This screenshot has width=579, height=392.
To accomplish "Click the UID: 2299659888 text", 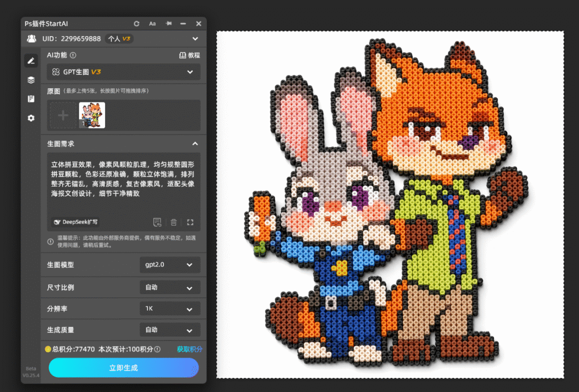I will (x=71, y=38).
